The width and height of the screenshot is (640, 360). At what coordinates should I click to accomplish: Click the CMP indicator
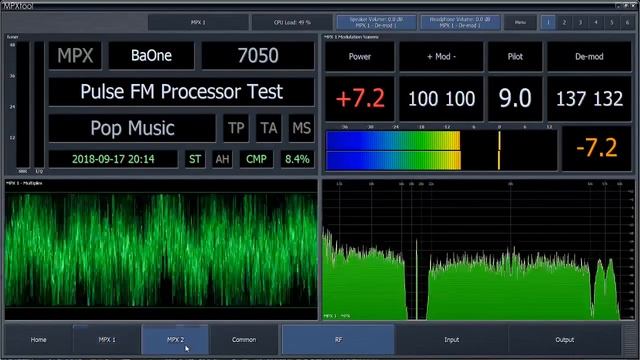click(x=256, y=159)
